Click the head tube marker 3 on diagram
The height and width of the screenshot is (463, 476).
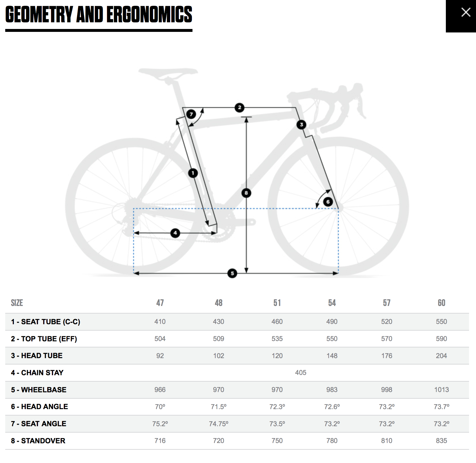301,125
